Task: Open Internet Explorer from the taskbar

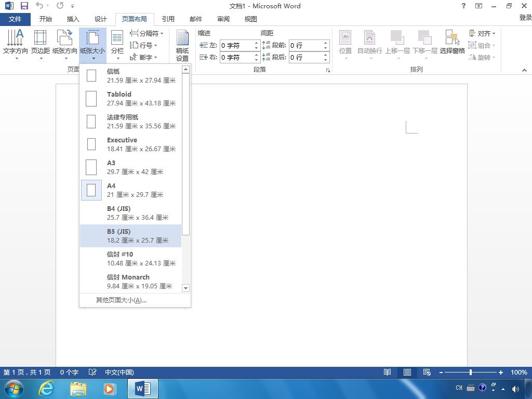Action: (x=46, y=388)
